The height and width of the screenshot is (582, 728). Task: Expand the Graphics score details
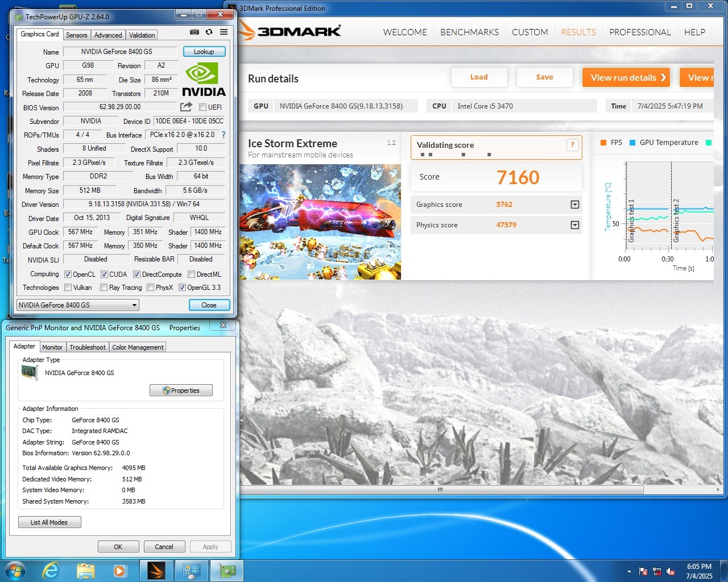(x=575, y=205)
